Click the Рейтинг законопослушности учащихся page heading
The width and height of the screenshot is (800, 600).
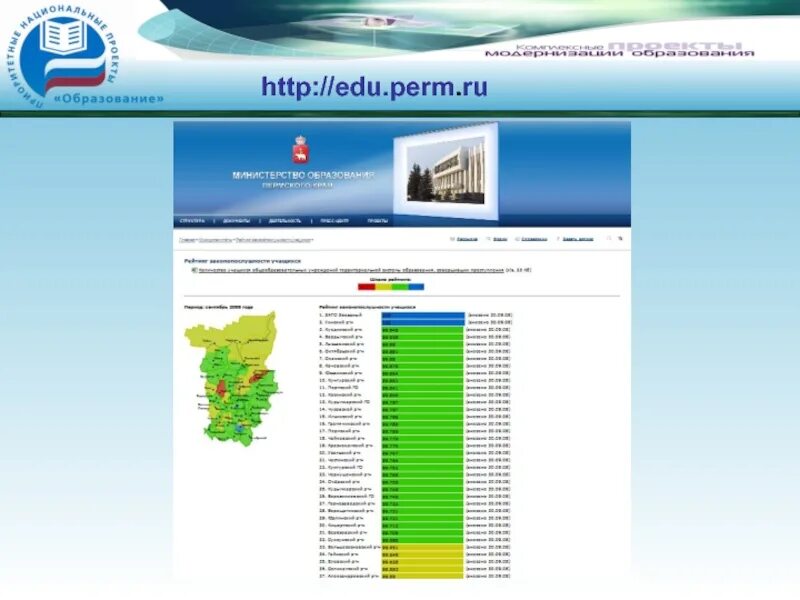click(x=242, y=261)
